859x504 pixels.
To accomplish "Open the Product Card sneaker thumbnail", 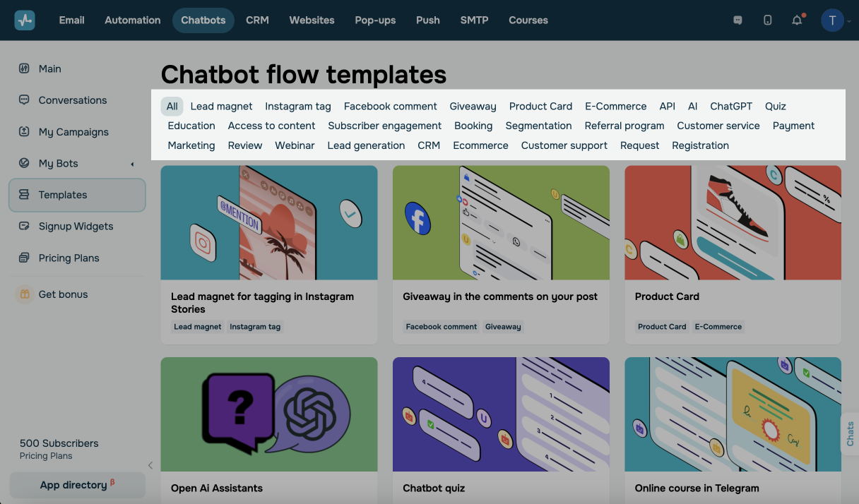I will [733, 223].
